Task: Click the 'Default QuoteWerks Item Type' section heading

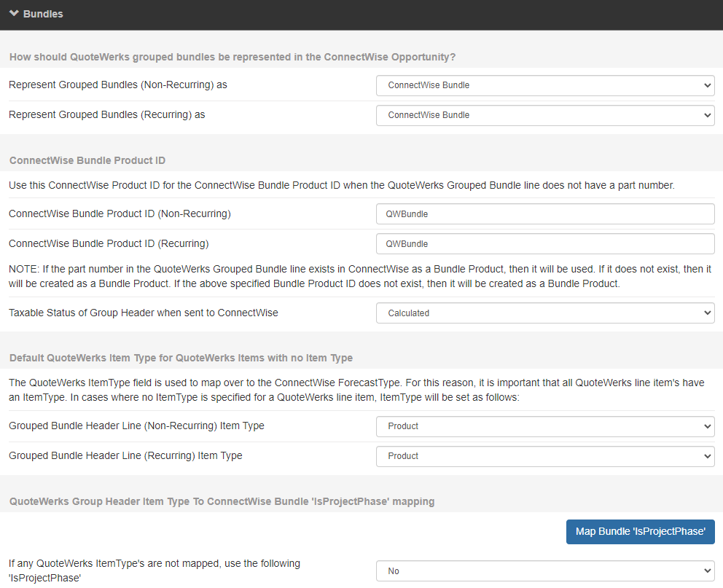Action: [181, 358]
